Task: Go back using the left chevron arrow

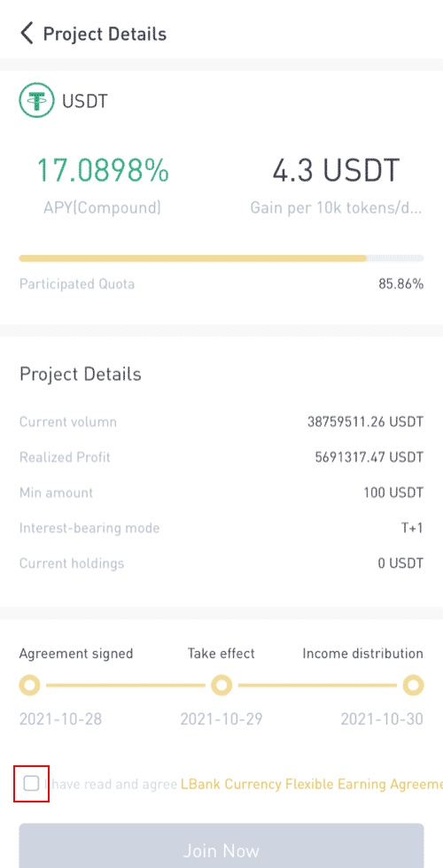Action: (27, 34)
